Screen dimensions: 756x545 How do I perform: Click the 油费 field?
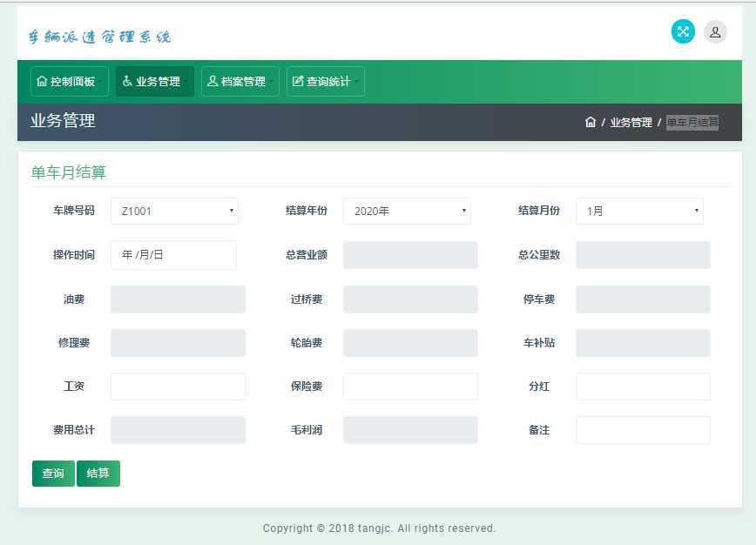tap(178, 299)
